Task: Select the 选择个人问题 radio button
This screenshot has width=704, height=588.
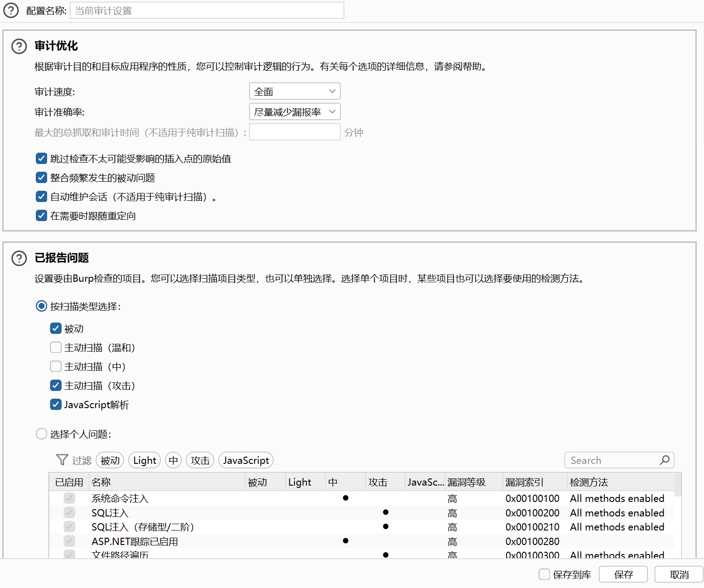Action: coord(41,434)
